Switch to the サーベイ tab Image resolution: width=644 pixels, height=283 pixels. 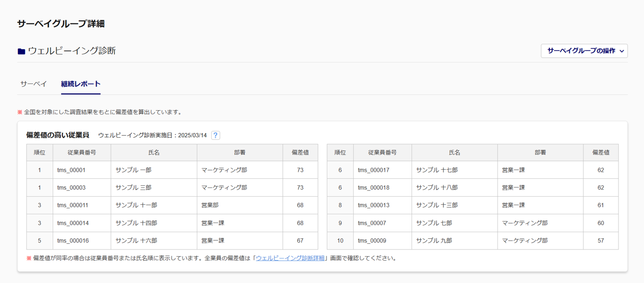click(x=34, y=84)
